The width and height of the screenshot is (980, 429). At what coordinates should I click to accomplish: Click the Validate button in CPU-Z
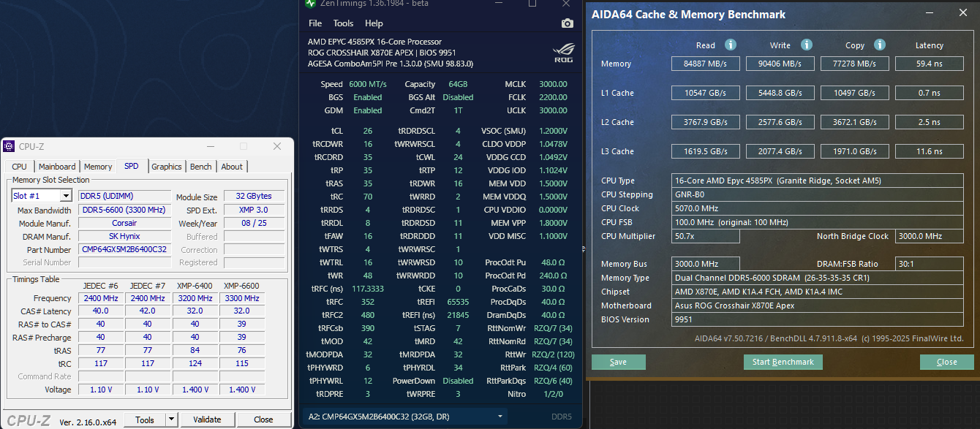click(x=207, y=419)
